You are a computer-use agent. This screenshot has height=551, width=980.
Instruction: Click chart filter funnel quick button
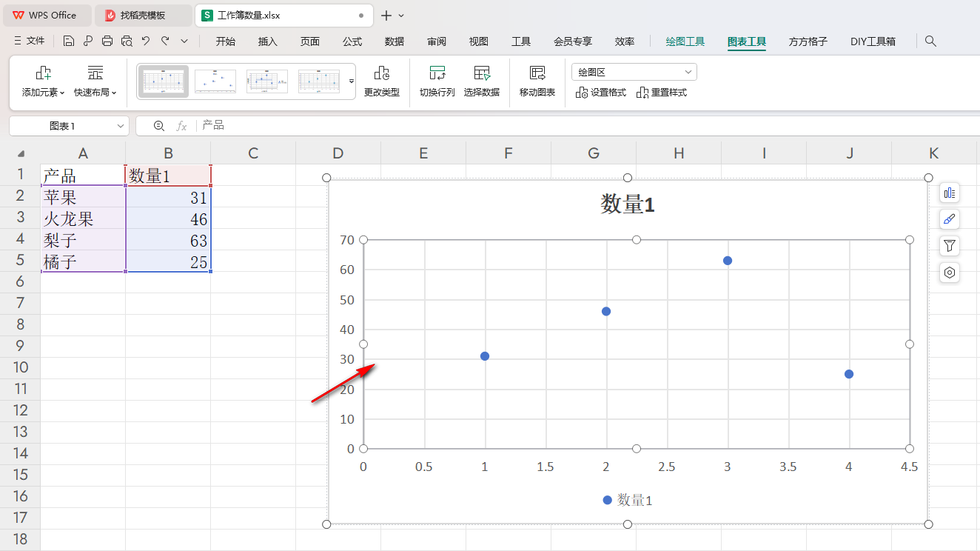pyautogui.click(x=950, y=246)
